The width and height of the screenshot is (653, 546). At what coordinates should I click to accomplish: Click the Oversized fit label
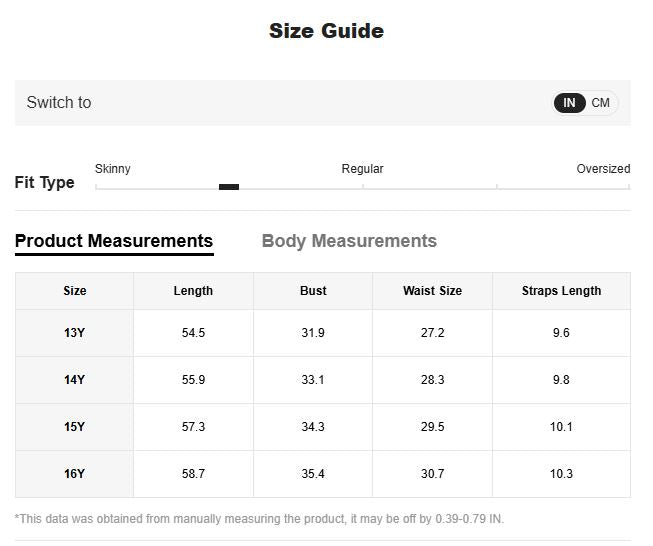(603, 169)
